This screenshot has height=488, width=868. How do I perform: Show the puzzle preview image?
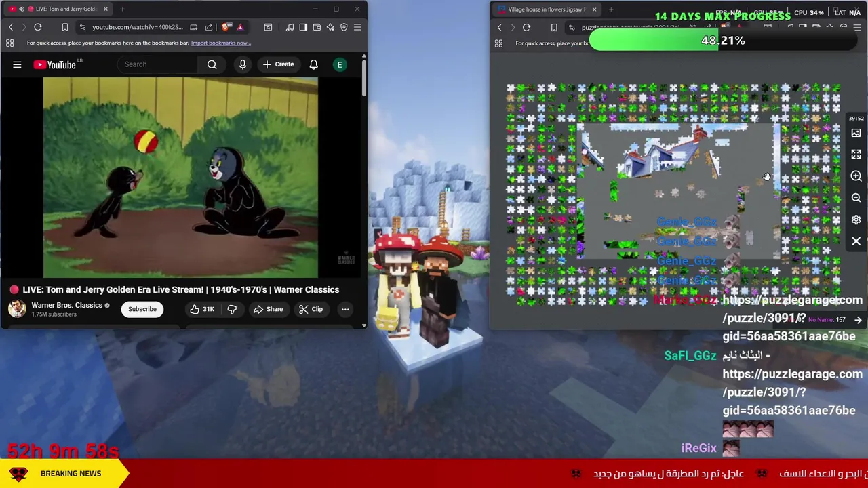(856, 133)
